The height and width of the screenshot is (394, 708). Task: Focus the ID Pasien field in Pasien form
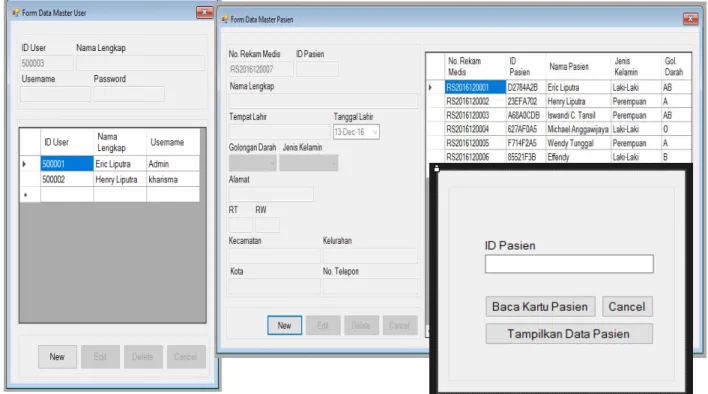[x=317, y=70]
